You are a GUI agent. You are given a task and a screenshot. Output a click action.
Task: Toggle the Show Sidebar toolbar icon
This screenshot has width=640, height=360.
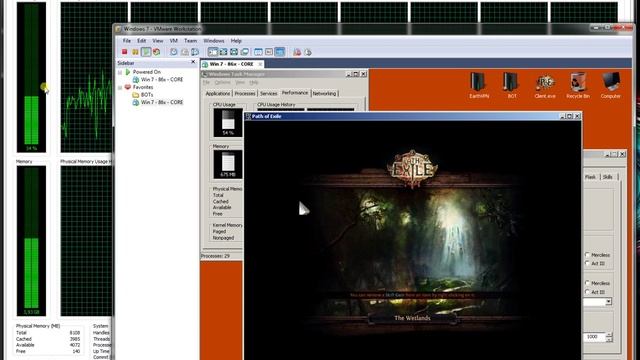tap(213, 52)
